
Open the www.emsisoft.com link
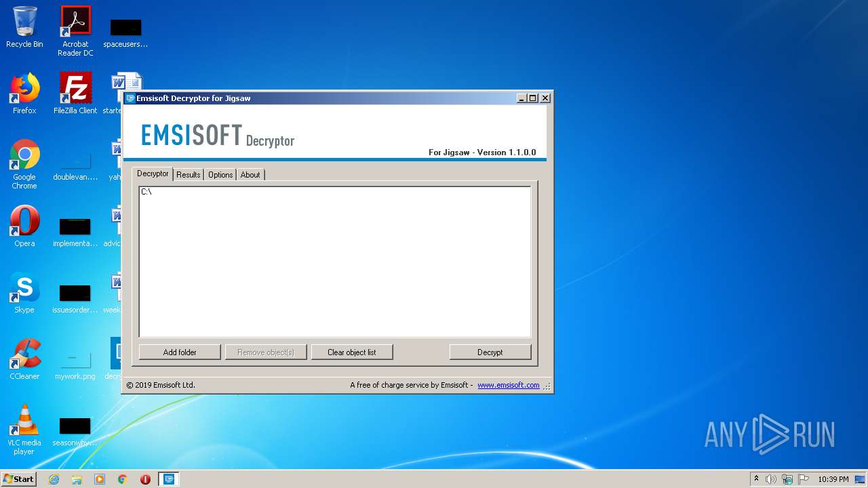pos(509,385)
